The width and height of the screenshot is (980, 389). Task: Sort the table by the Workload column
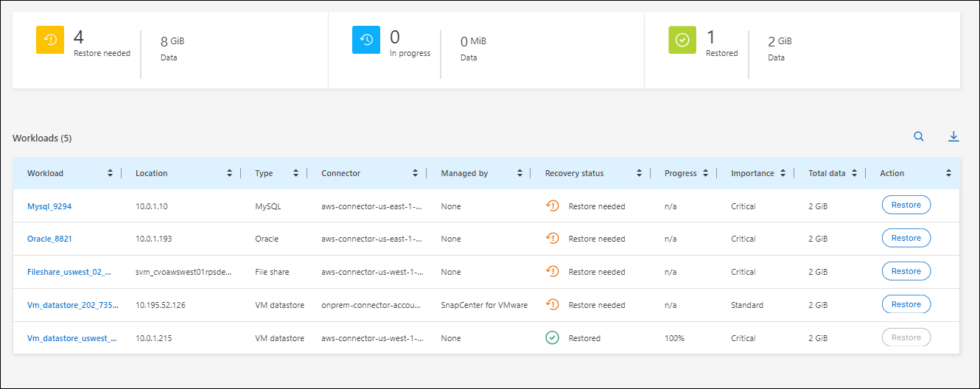tap(111, 173)
